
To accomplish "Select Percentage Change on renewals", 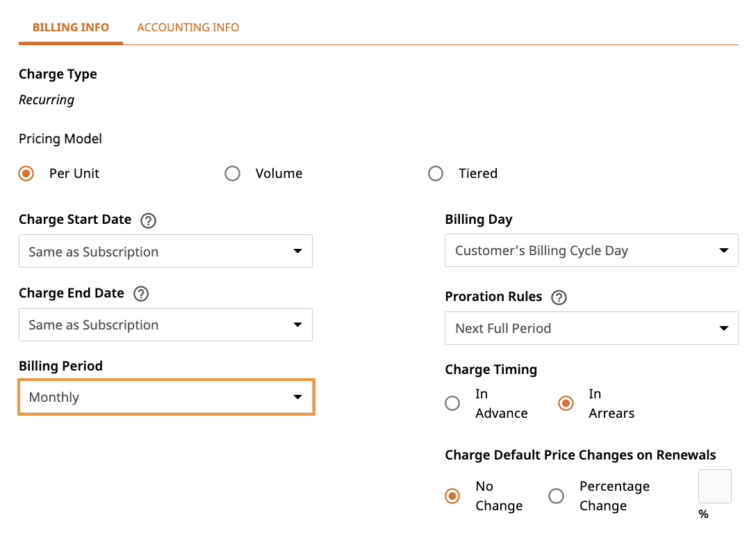I will [556, 496].
